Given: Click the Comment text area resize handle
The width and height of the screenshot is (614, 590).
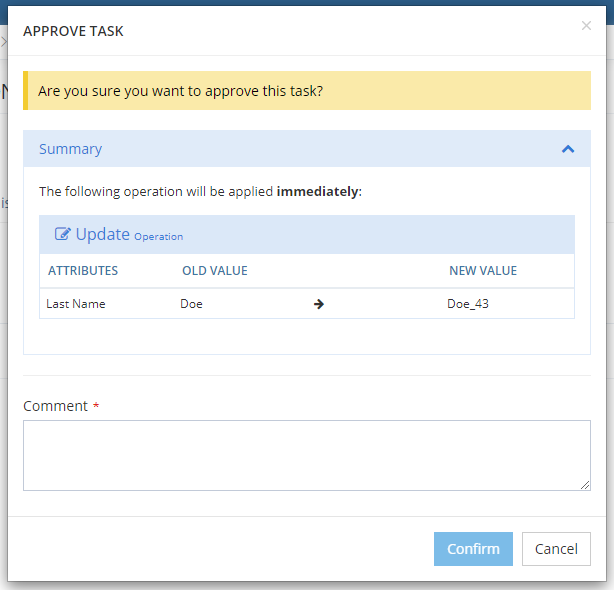Looking at the screenshot, I should click(x=585, y=485).
